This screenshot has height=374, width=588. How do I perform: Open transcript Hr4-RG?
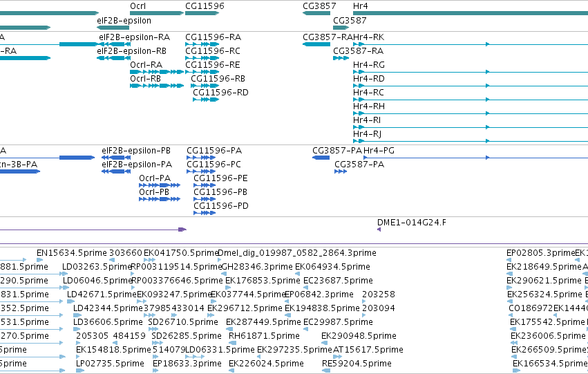coord(369,65)
